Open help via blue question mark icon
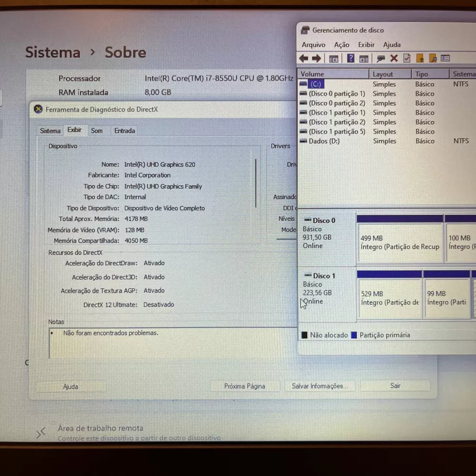The height and width of the screenshot is (476, 476). [350, 59]
